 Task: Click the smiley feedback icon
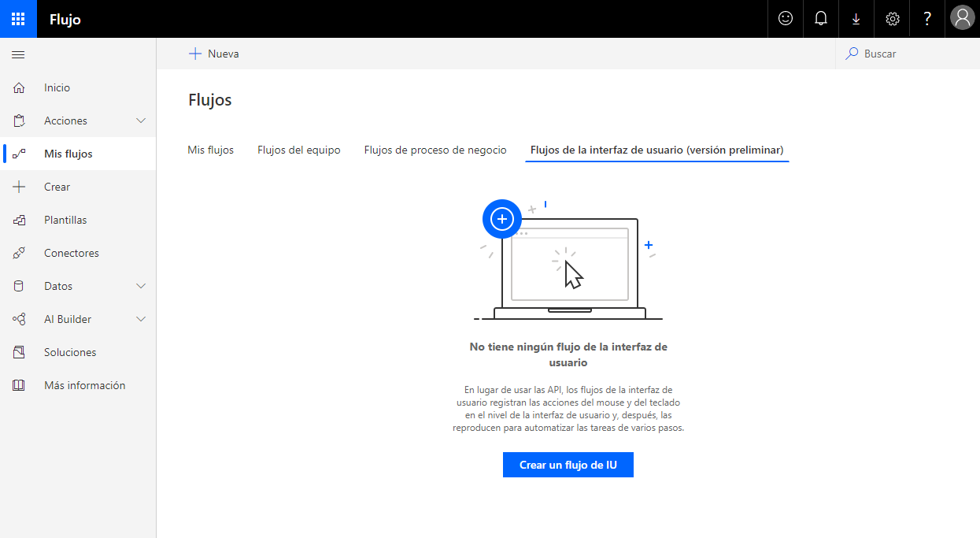coord(786,19)
